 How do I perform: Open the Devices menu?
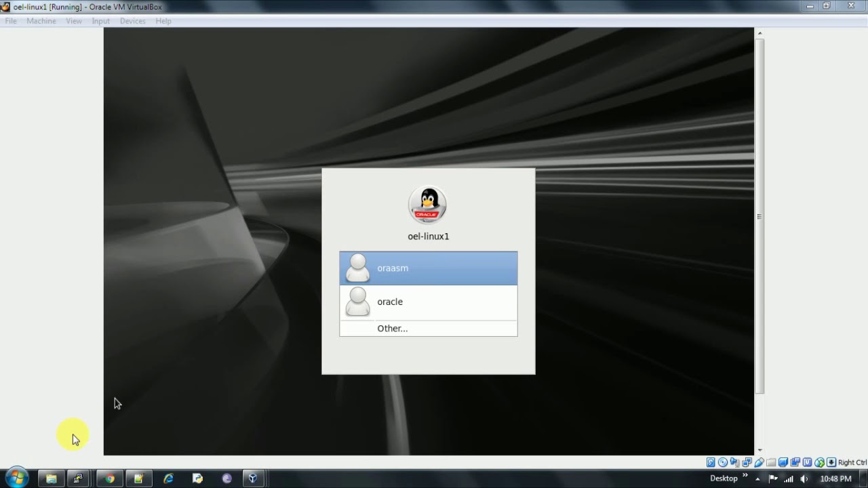coord(133,21)
